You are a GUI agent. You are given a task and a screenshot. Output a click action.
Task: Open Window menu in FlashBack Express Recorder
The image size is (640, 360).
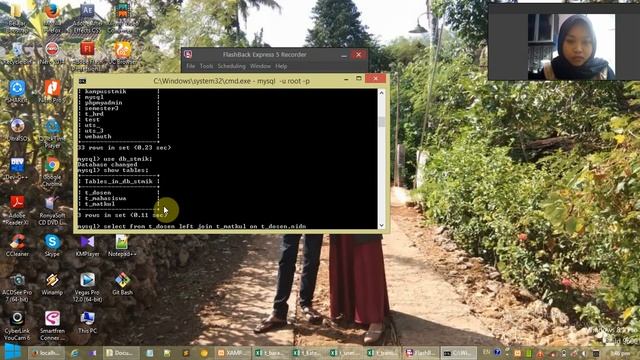click(x=260, y=66)
